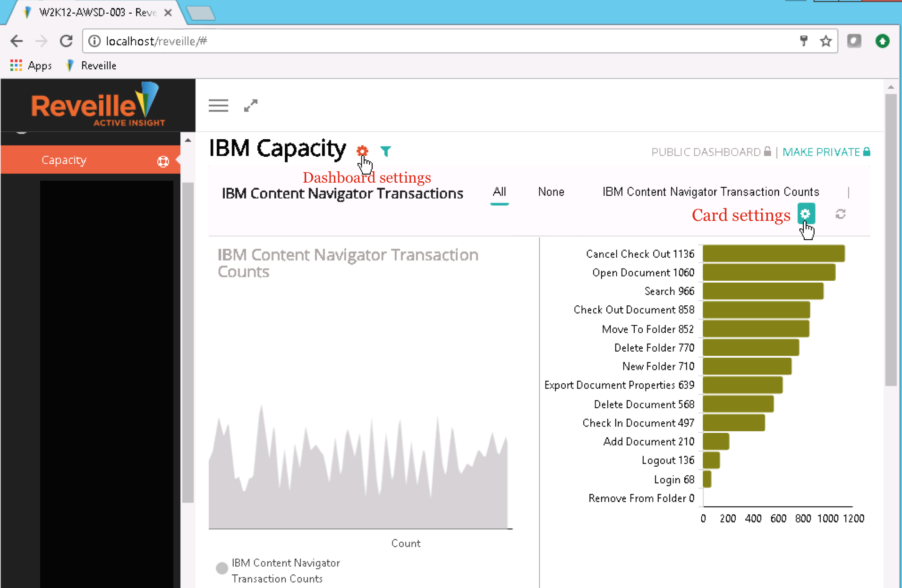Click the Add Document 210 bar
Viewport: 902px width, 588px height.
[x=716, y=442]
